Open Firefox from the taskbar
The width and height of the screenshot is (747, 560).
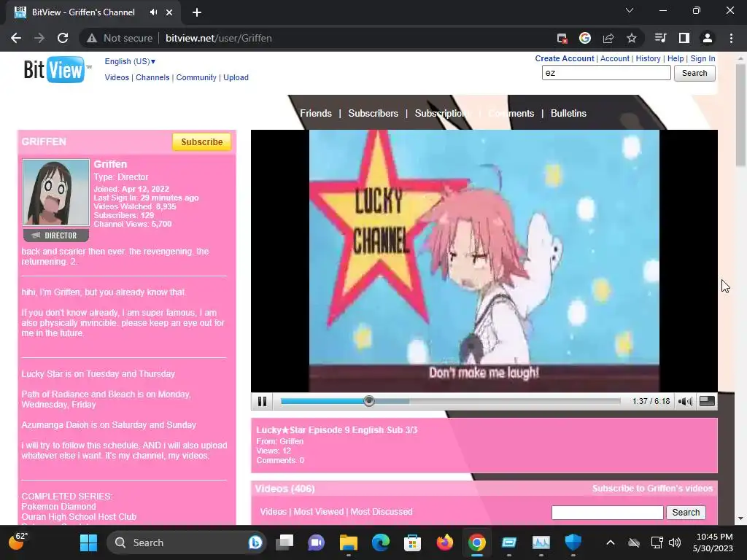tap(444, 542)
